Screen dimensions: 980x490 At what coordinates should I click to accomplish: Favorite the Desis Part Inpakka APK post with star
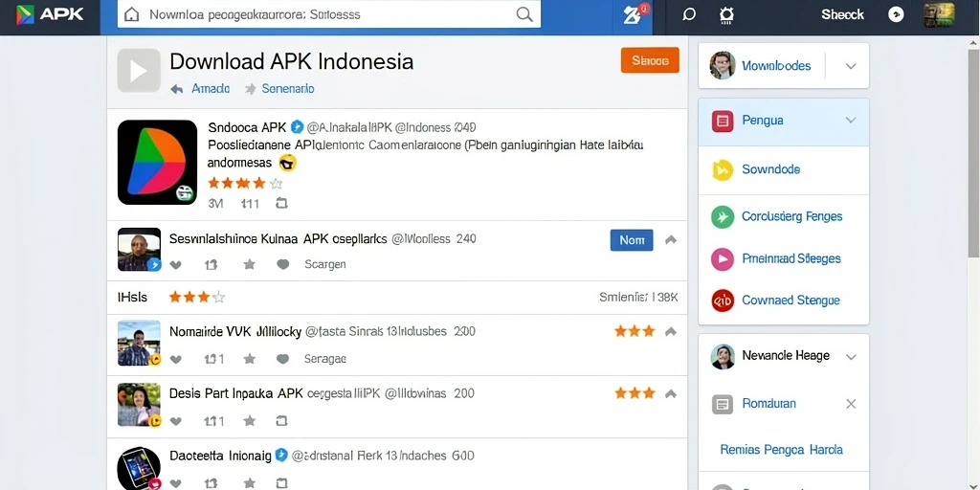250,421
